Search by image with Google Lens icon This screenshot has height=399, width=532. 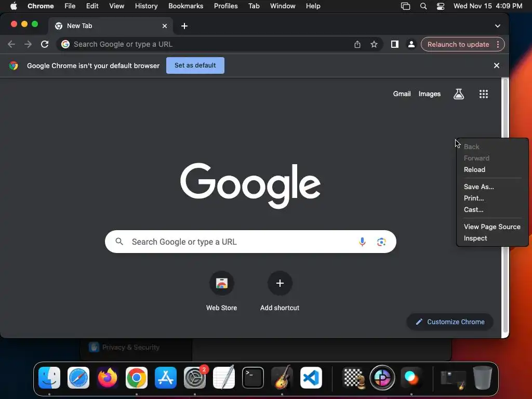(x=381, y=242)
